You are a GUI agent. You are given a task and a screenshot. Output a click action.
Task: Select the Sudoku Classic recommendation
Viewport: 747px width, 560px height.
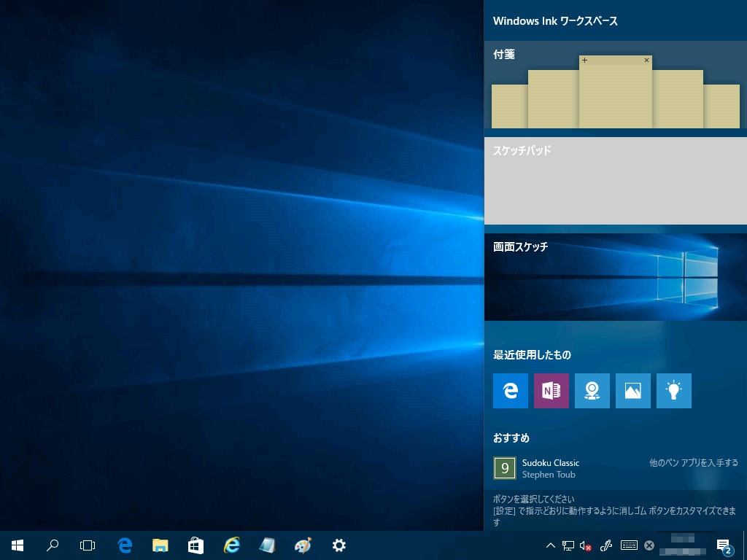coord(551,468)
